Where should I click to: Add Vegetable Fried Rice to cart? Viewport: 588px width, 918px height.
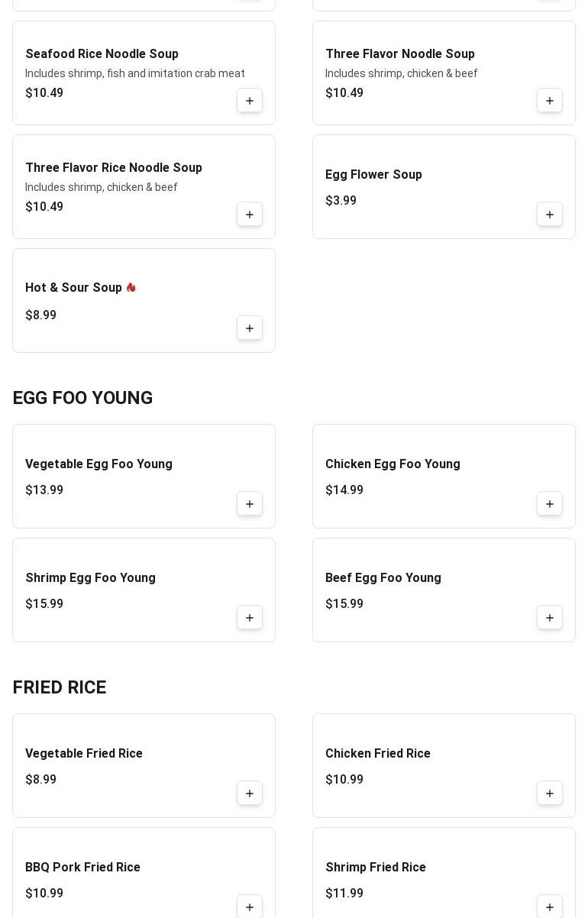click(250, 794)
